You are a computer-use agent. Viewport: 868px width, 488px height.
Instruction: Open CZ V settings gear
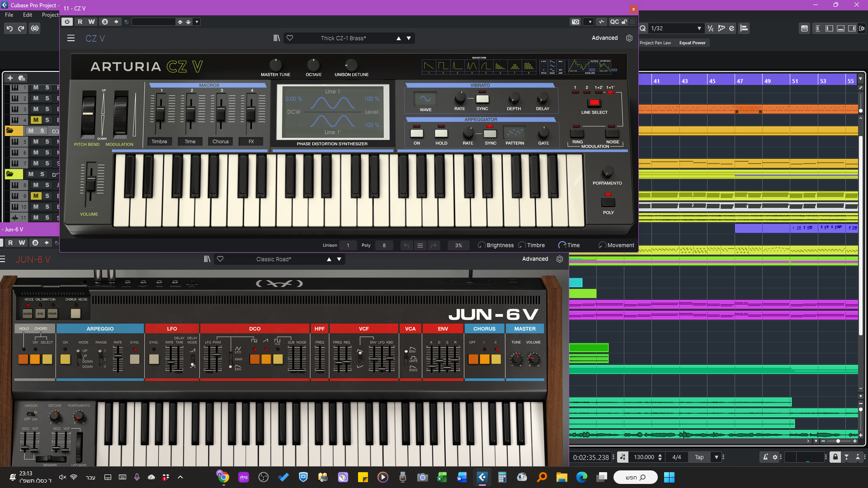point(629,38)
